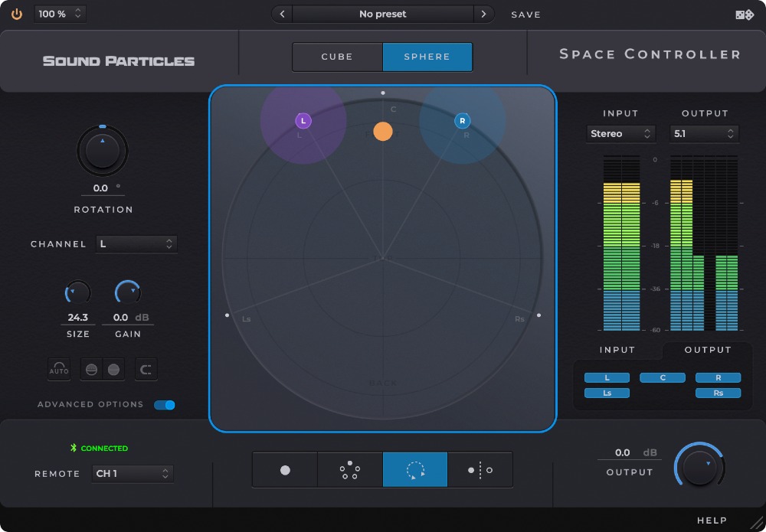The width and height of the screenshot is (766, 532).
Task: Click the SAVE preset button
Action: [x=526, y=14]
